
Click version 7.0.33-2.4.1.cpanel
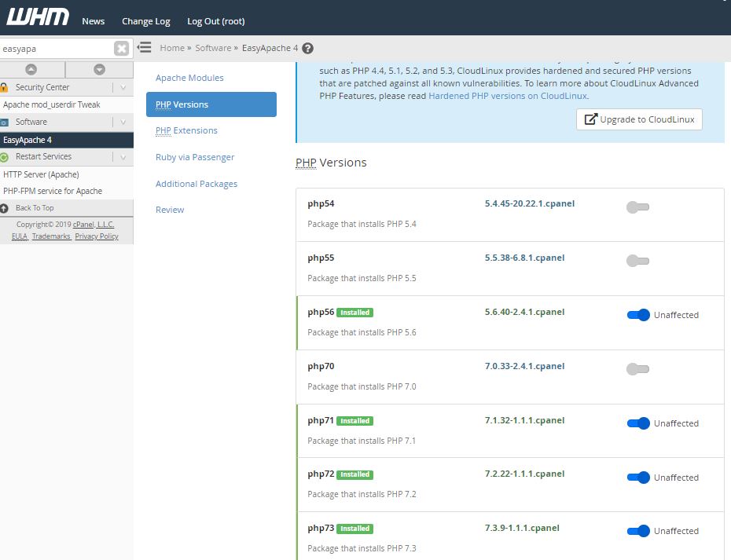click(x=524, y=366)
